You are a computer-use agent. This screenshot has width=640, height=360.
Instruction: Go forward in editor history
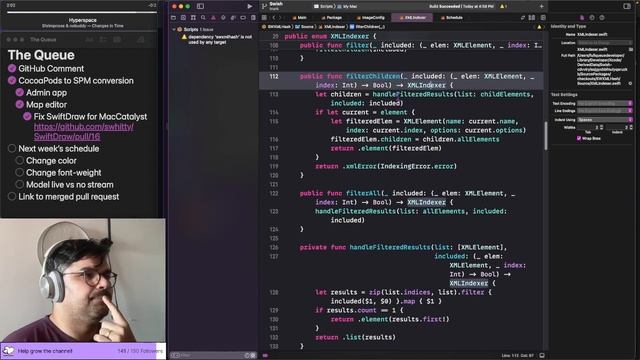click(x=280, y=18)
